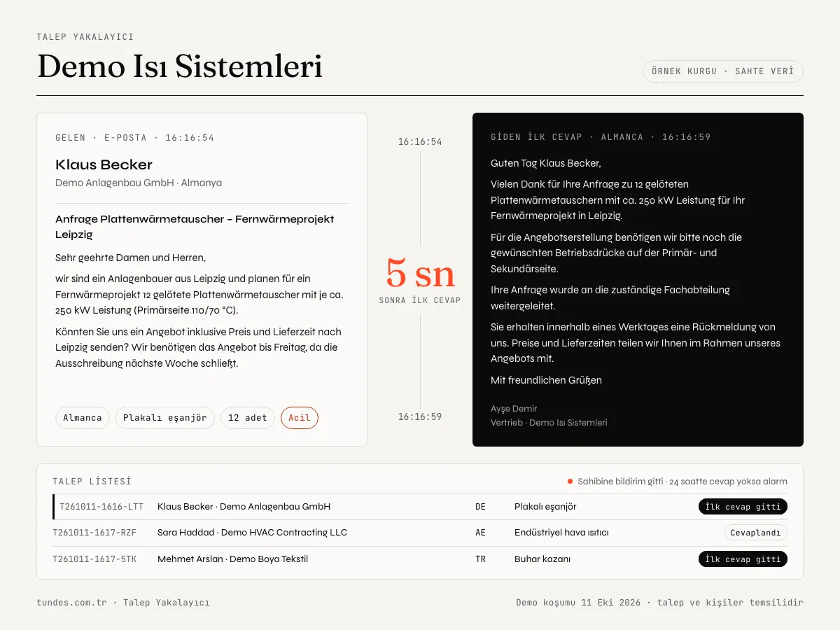Screen dimensions: 840x630
Task: Click the Demo Isı Sistemleri page title
Action: click(180, 66)
